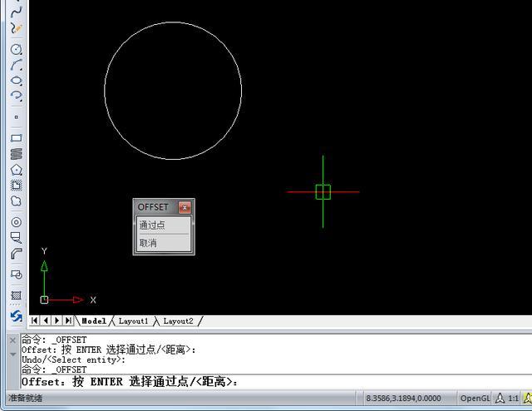This screenshot has width=532, height=411.
Task: Choose the Rectangle tool in left toolbar
Action: point(16,139)
